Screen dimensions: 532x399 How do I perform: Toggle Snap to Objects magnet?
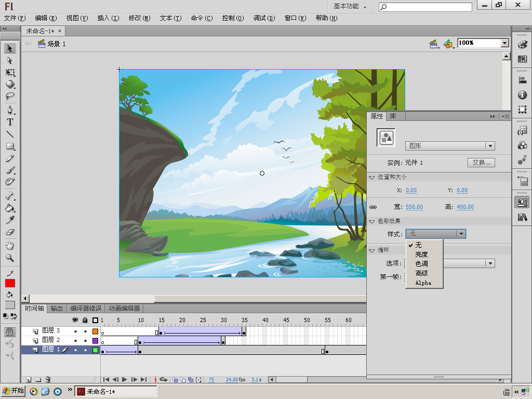[x=10, y=331]
